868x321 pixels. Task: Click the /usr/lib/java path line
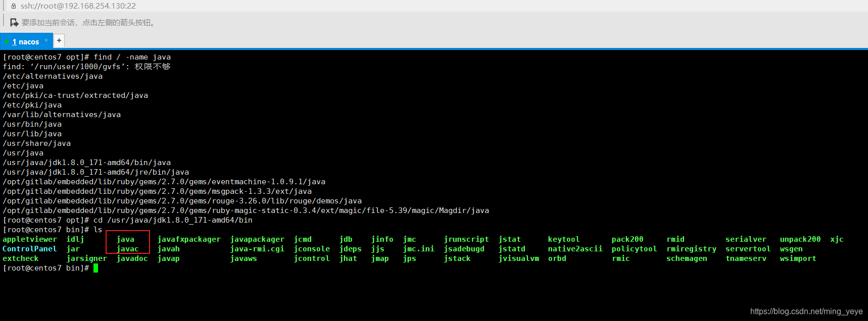[x=32, y=134]
